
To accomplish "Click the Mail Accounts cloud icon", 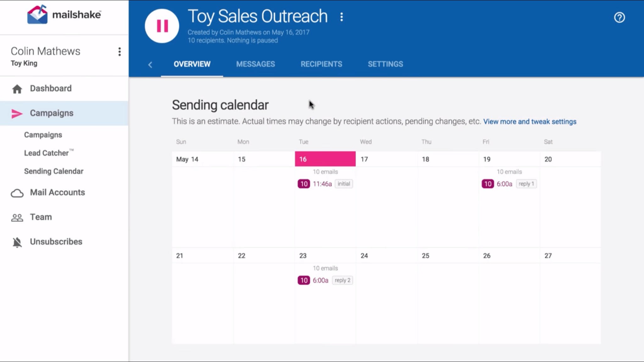I will tap(17, 192).
